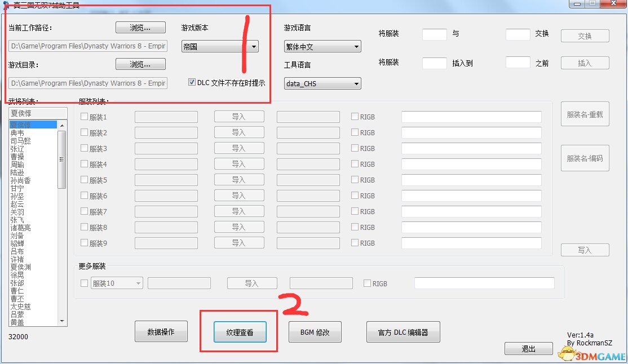Select 黄盖 in the officer list
Screen dimensions: 628x364
tap(17, 322)
